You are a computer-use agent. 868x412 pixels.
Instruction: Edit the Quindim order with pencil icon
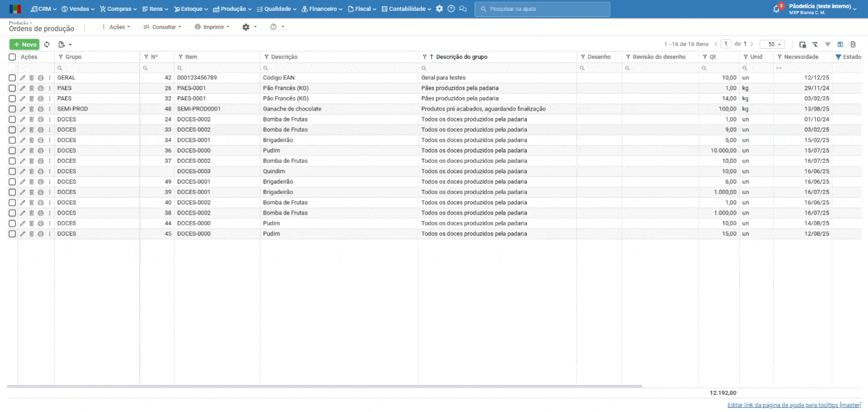point(22,171)
